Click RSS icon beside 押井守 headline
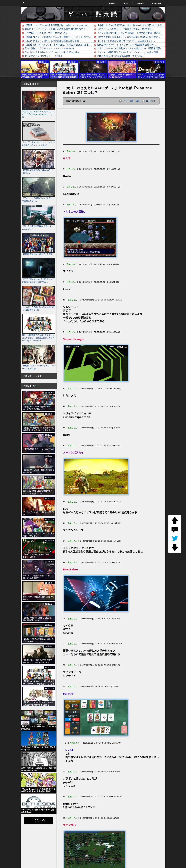Image resolution: width=186 pixels, height=868 pixels. 23,29
